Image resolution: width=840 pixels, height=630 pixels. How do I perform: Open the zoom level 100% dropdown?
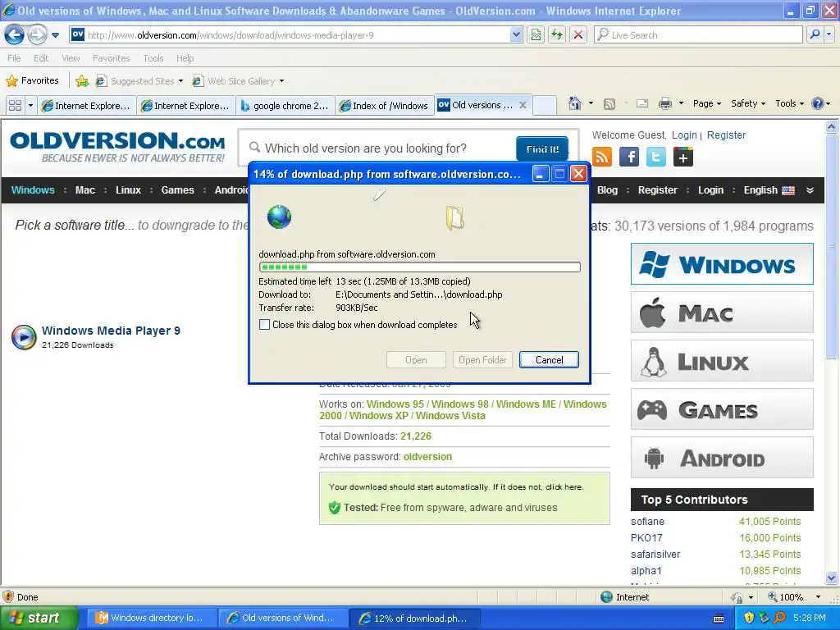pos(818,597)
